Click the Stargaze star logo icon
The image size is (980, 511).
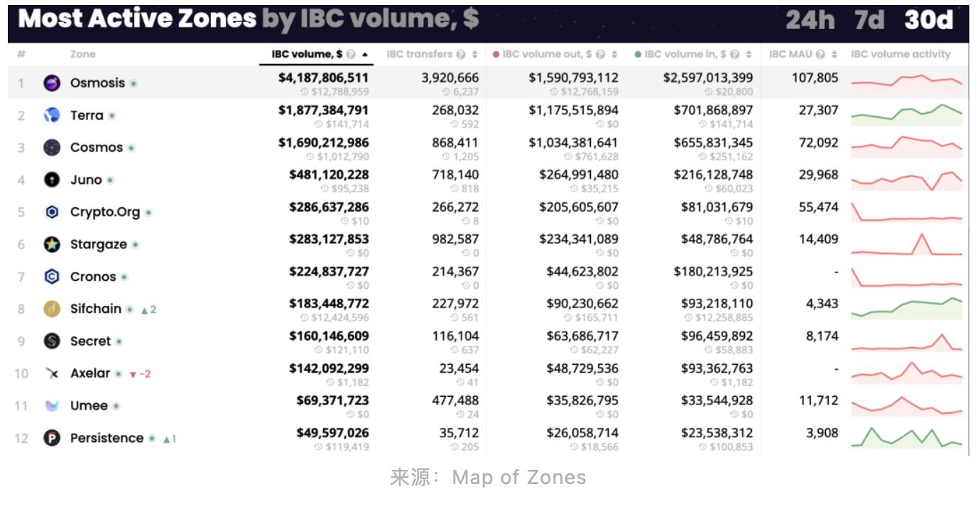(x=52, y=244)
